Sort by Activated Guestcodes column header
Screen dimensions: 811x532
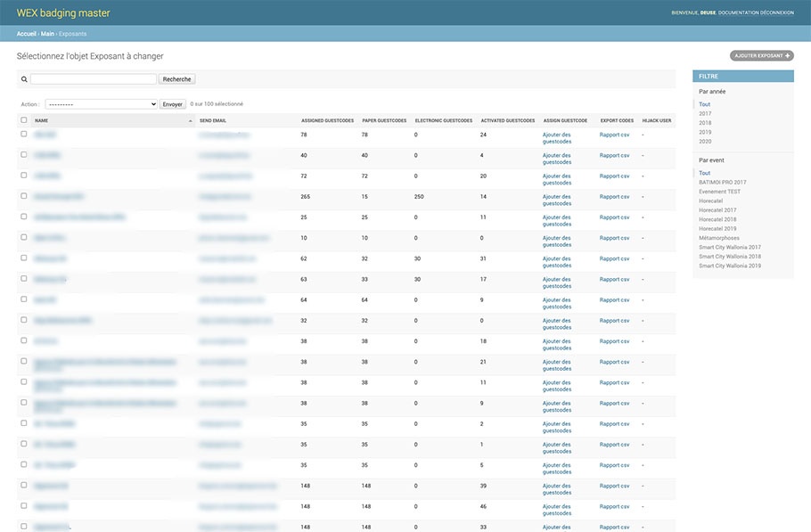[507, 120]
